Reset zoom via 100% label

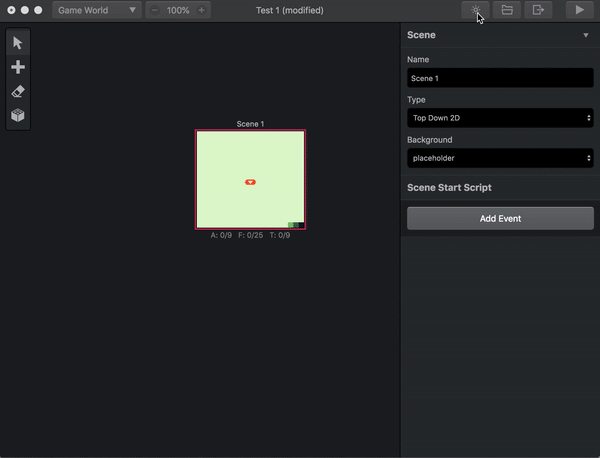178,10
